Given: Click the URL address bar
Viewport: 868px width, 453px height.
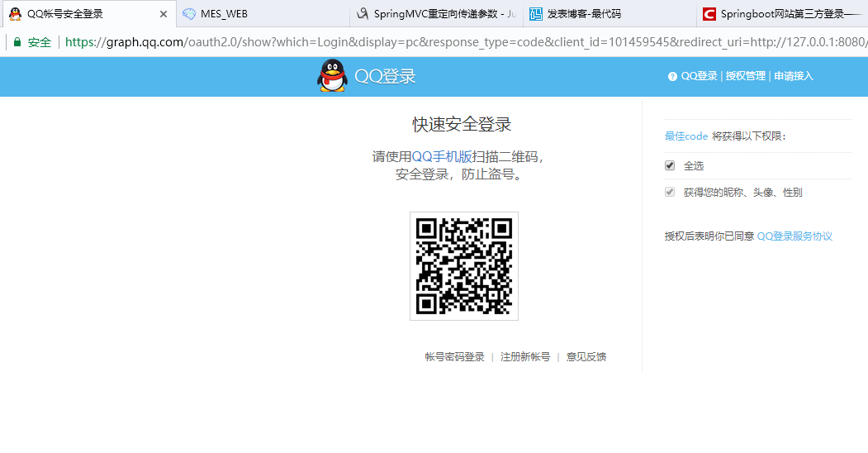Looking at the screenshot, I should pyautogui.click(x=465, y=42).
